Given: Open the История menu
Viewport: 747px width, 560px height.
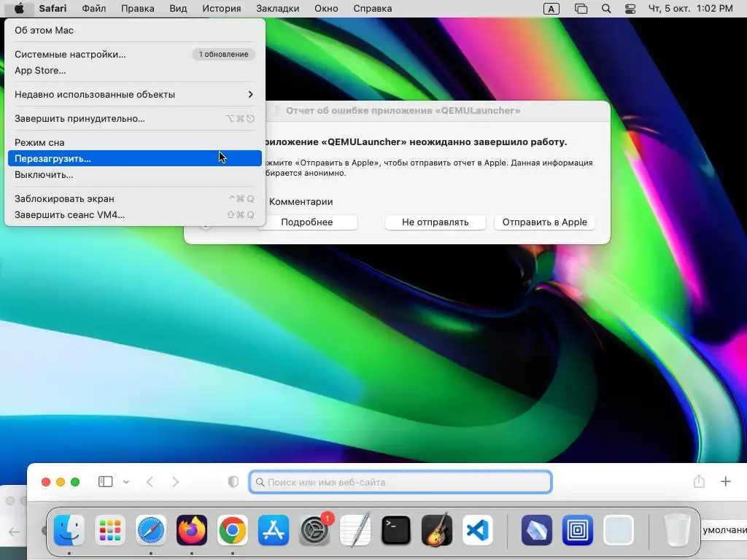Looking at the screenshot, I should [222, 9].
